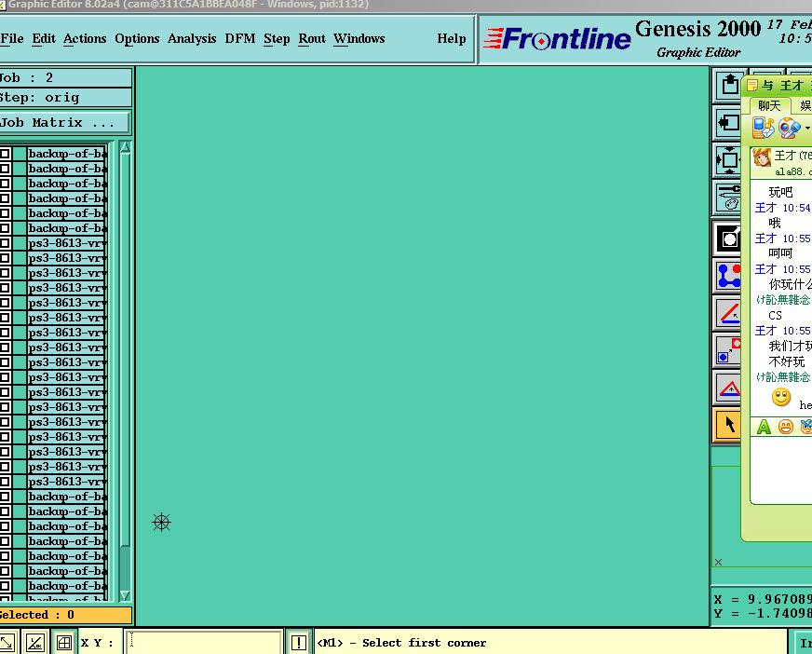This screenshot has width=812, height=654.
Task: Open the File menu
Action: point(12,39)
